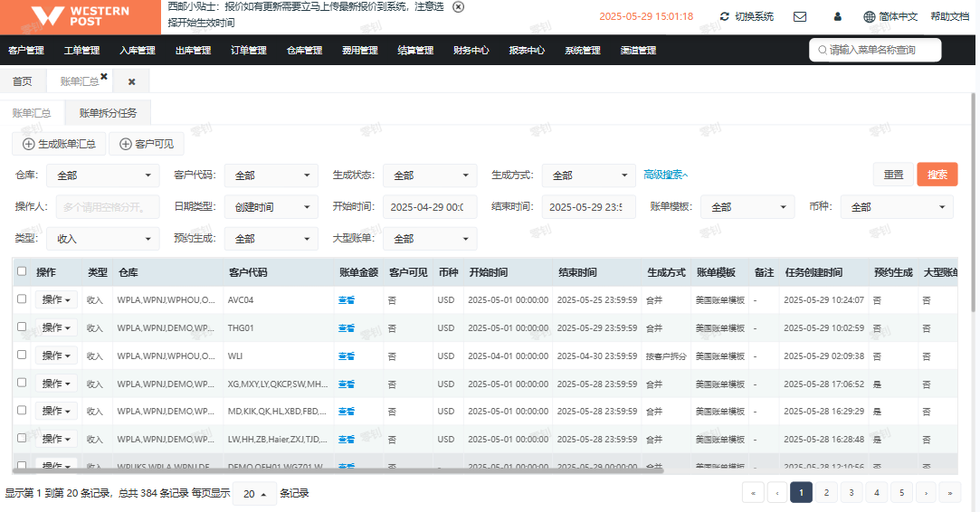Open the 20 per-page size selector
Viewport: 980px width, 512px height.
[254, 493]
